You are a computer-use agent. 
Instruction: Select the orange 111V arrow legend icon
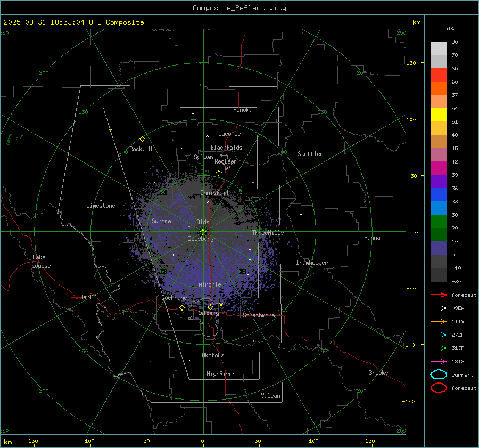tap(439, 321)
